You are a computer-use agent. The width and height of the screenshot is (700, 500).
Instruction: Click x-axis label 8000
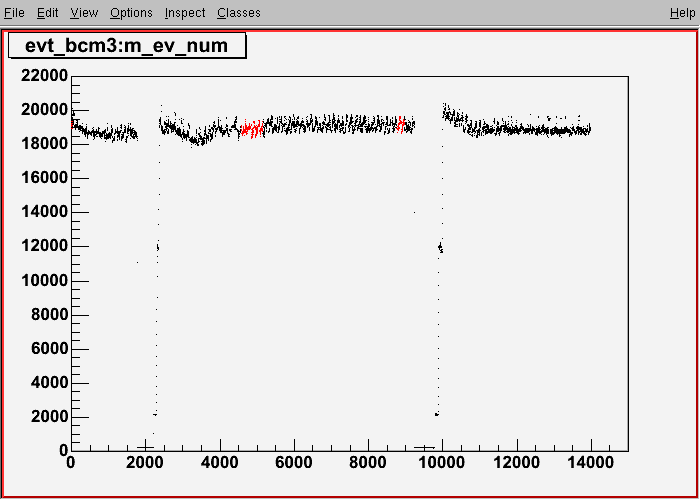point(368,463)
